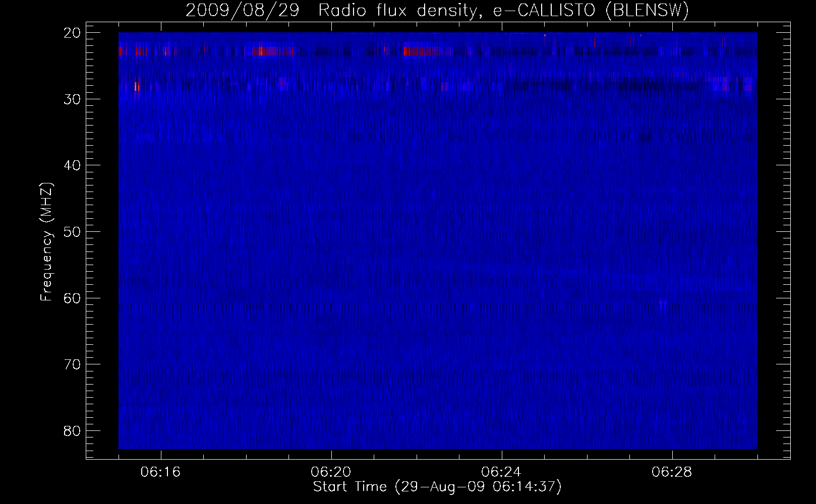The height and width of the screenshot is (504, 816).
Task: Click the 06:28 time tick label
Action: pos(672,472)
